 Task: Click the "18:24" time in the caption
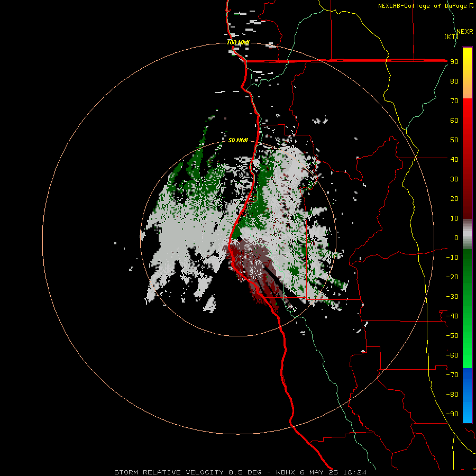(x=354, y=472)
